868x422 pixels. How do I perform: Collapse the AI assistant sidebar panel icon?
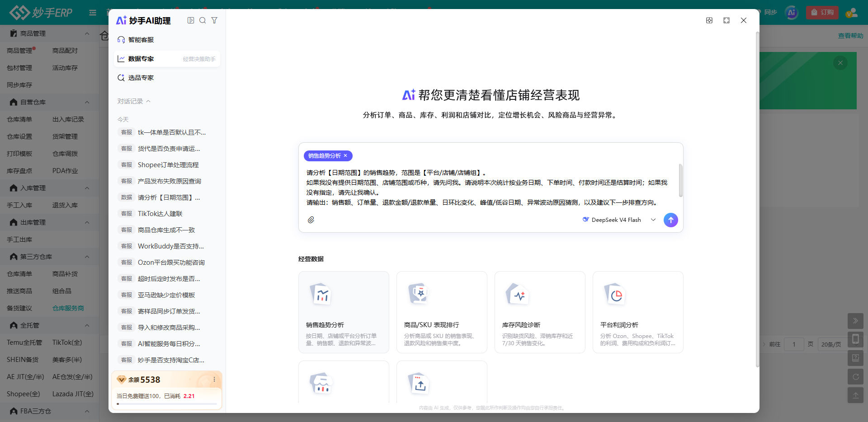[191, 20]
